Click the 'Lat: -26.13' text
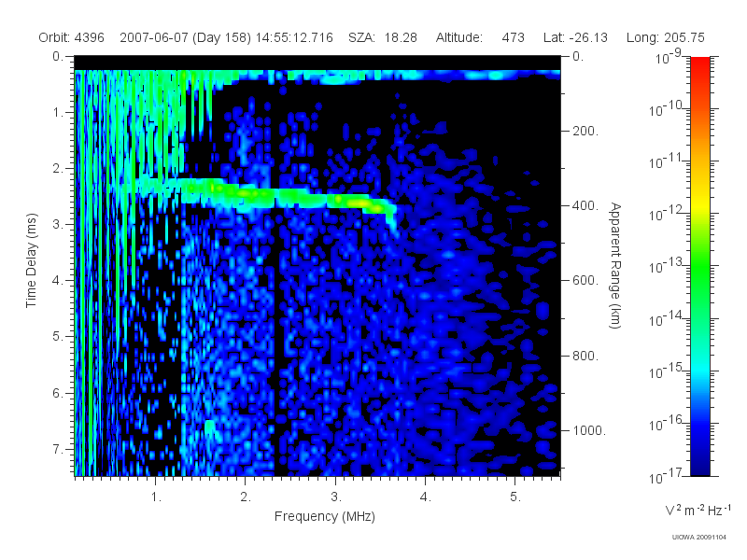 575,37
